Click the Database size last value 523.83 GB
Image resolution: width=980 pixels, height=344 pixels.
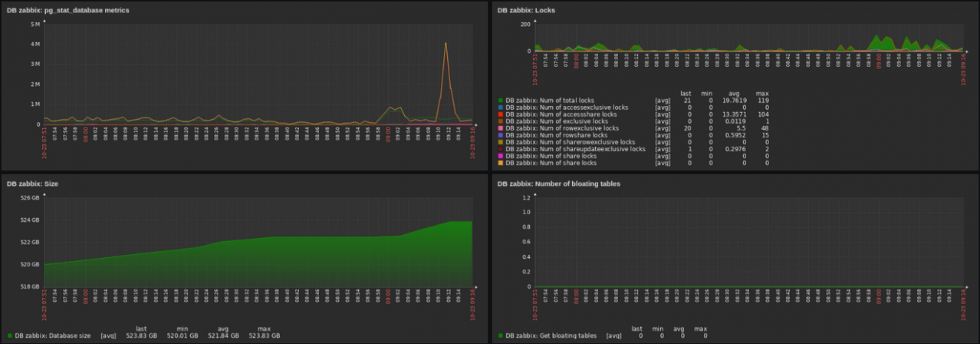[141, 336]
